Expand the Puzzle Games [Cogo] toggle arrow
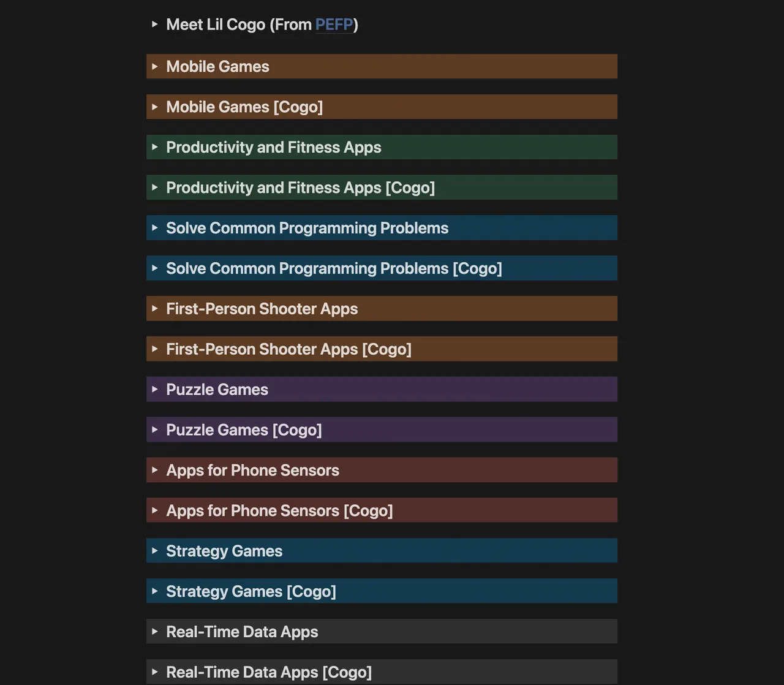 coord(155,430)
